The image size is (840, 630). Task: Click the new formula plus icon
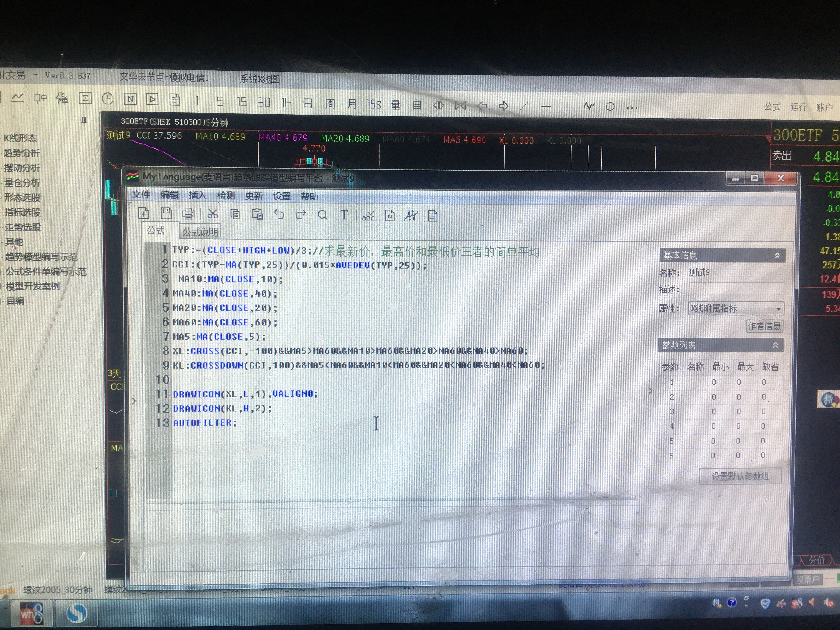coord(144,213)
